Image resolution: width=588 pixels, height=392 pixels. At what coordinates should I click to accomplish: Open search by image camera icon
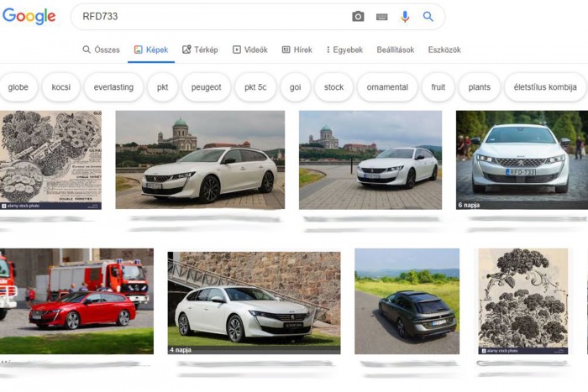[x=358, y=17]
